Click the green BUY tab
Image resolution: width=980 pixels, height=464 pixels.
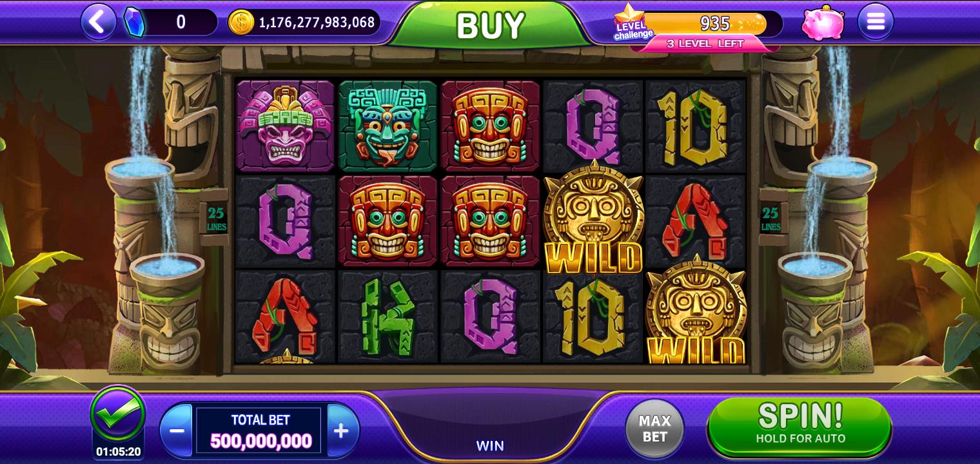(x=490, y=25)
